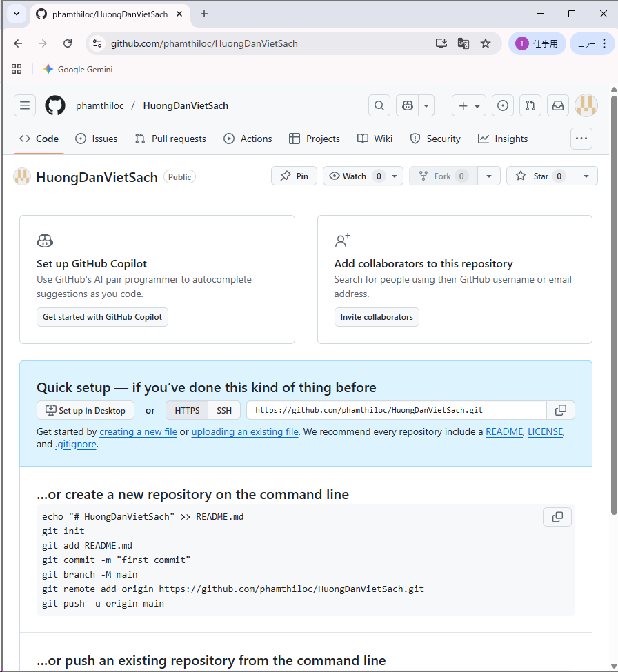Click HuongDanVietSach breadcrumb link in header
This screenshot has height=672, width=618.
click(186, 105)
